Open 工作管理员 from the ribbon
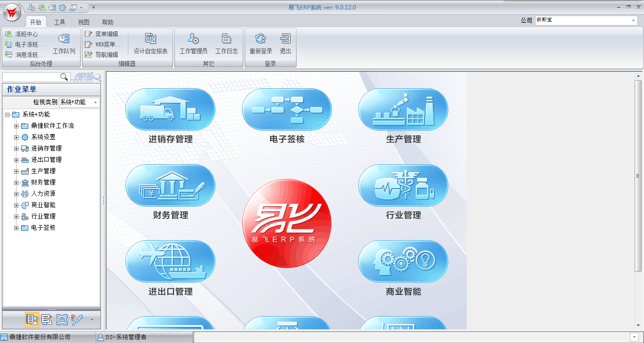The height and width of the screenshot is (343, 644). [193, 44]
